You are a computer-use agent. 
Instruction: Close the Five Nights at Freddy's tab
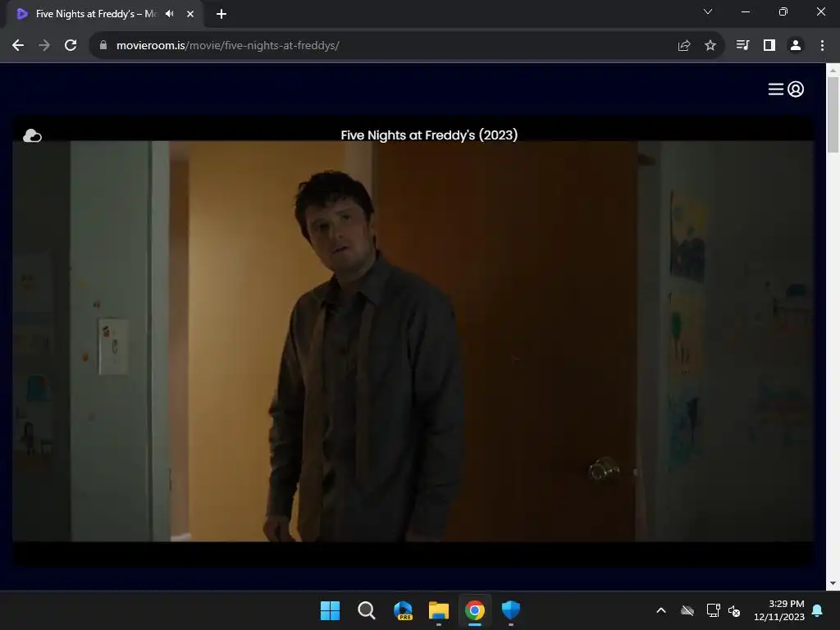[190, 14]
